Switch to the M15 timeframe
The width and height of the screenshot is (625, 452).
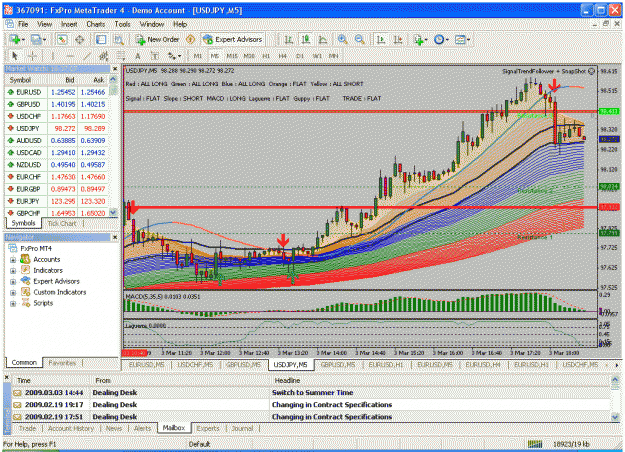click(x=232, y=56)
